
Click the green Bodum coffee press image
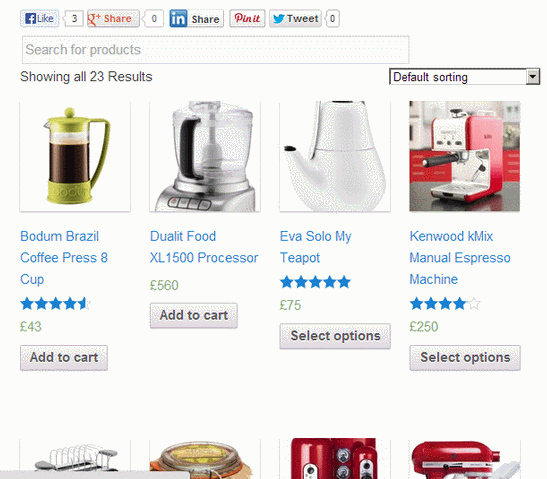click(x=75, y=156)
